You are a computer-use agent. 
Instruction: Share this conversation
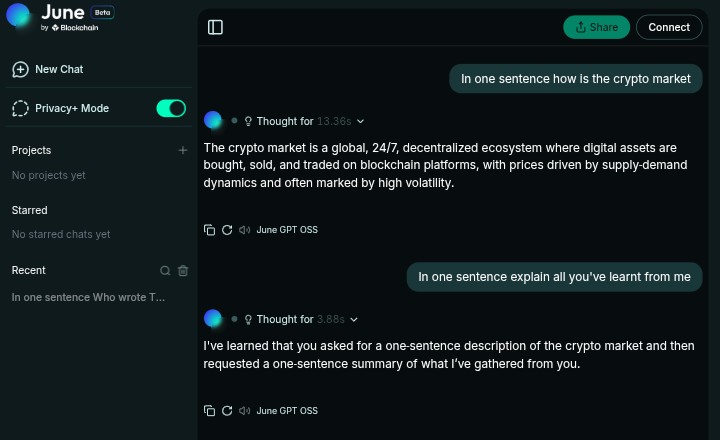pos(596,27)
